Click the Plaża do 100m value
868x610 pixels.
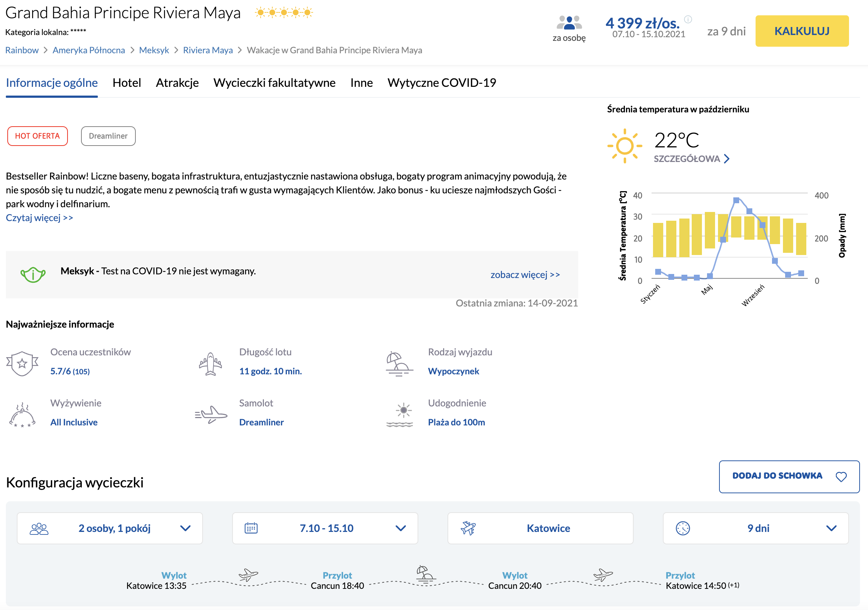(456, 422)
